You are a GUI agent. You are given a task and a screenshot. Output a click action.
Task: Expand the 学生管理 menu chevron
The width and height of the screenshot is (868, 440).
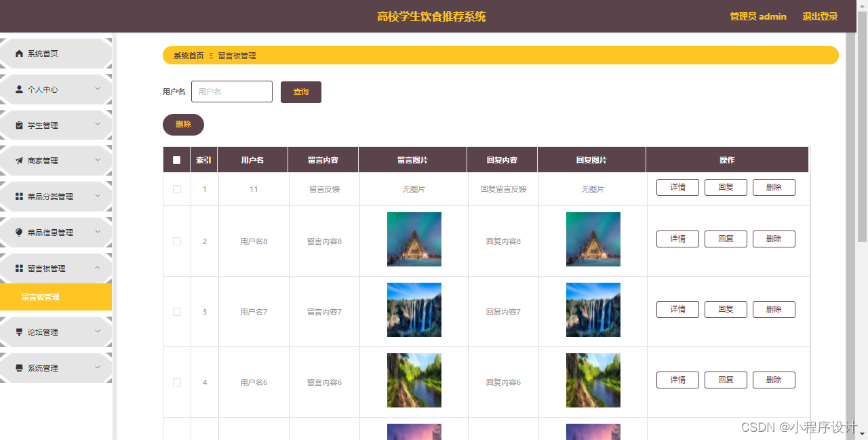coord(98,125)
